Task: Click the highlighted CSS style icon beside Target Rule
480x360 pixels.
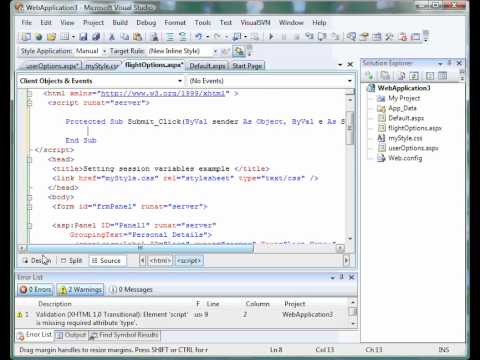Action: (x=239, y=51)
